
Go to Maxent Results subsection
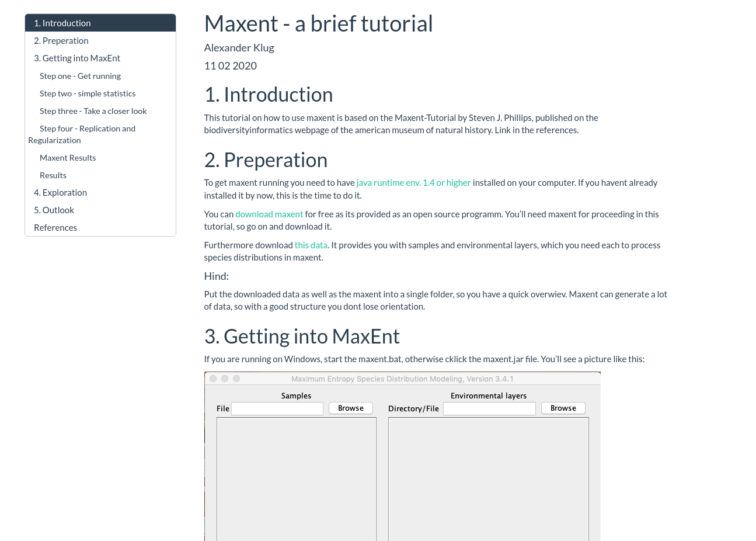[x=68, y=158]
